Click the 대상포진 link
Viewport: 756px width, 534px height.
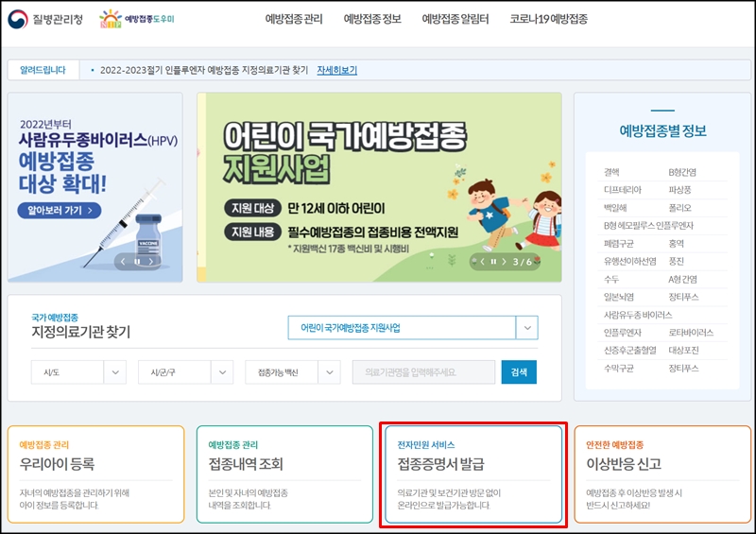pyautogui.click(x=683, y=351)
